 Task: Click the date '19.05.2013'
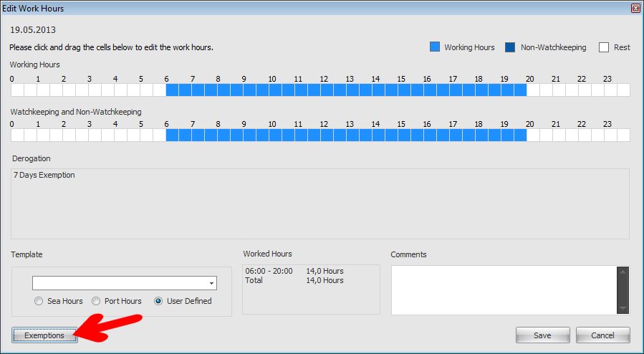33,29
